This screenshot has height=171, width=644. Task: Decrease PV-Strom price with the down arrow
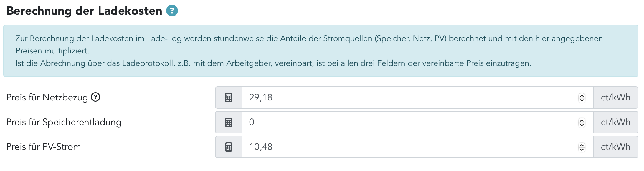(582, 150)
